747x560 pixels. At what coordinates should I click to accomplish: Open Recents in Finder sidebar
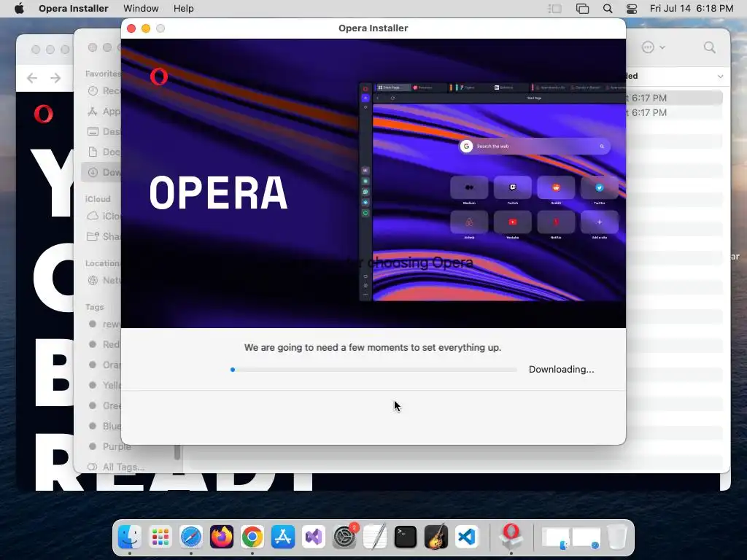104,91
